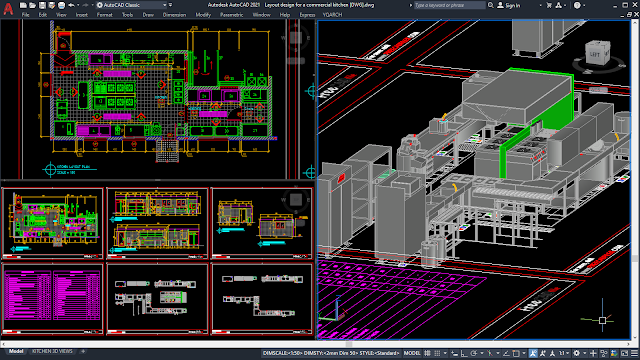Create a new drawing with New icon

tap(23, 5)
